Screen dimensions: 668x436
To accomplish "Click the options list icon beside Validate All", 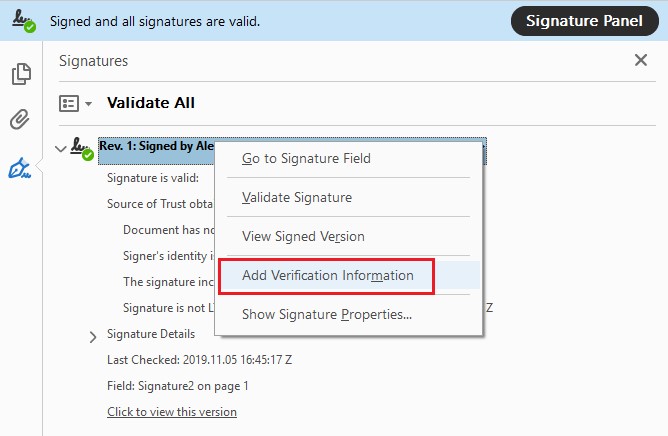I will tap(69, 103).
